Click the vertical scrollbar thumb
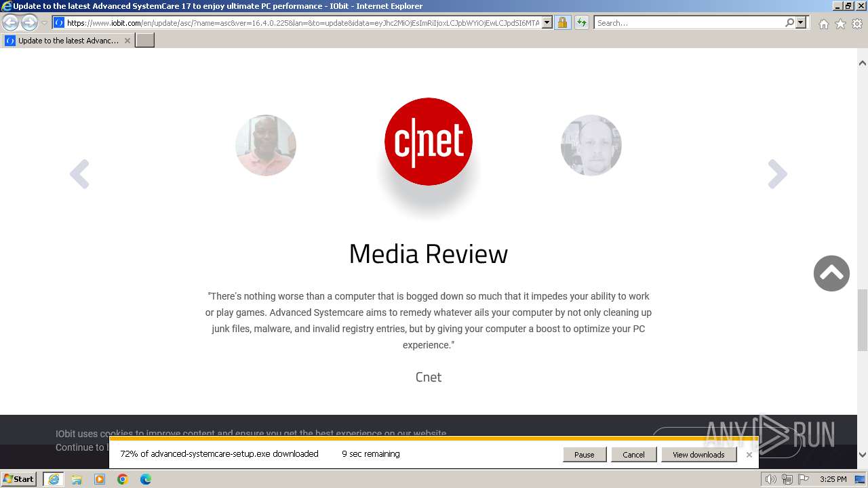868x488 pixels. pyautogui.click(x=863, y=320)
